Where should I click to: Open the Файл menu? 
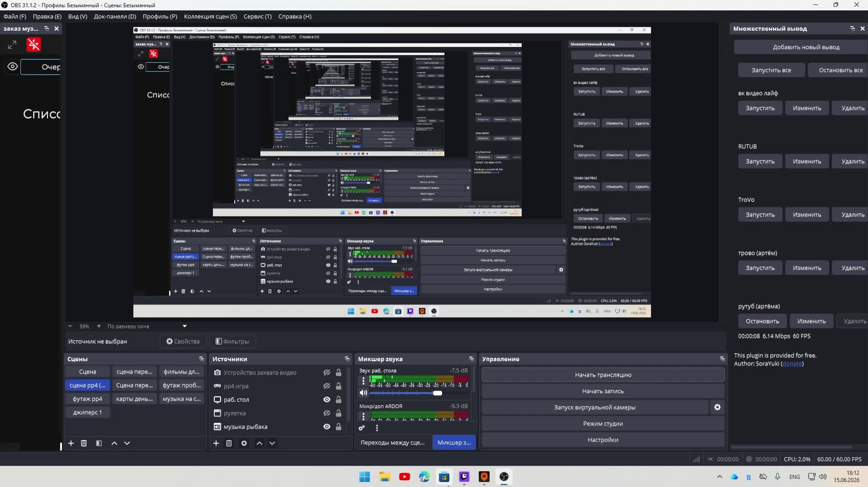click(x=15, y=16)
